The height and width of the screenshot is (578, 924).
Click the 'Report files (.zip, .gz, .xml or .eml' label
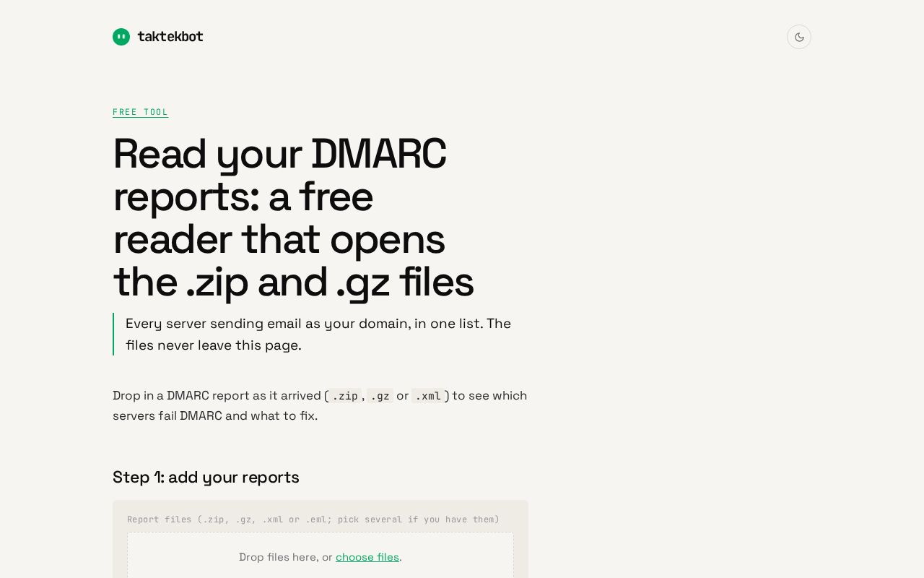tap(313, 519)
